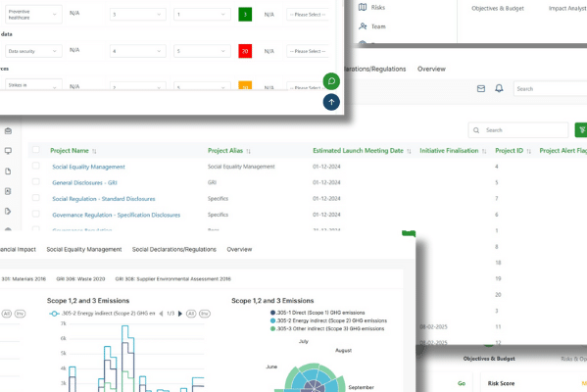
Task: Open the Preventive healthcare dropdown
Action: pyautogui.click(x=33, y=15)
